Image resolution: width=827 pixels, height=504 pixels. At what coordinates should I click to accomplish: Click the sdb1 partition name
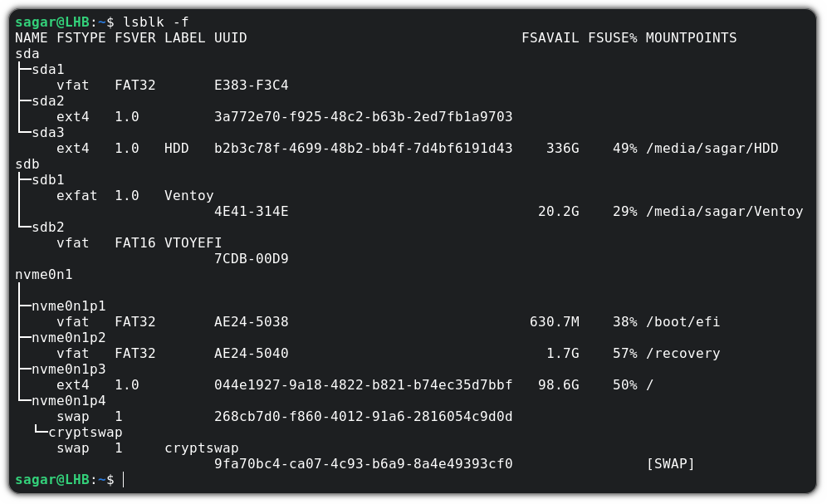point(48,180)
